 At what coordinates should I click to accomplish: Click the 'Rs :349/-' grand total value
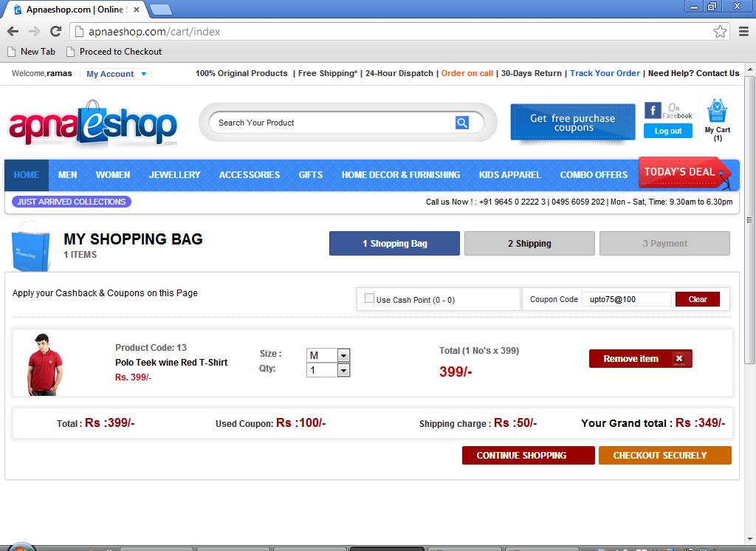[700, 422]
